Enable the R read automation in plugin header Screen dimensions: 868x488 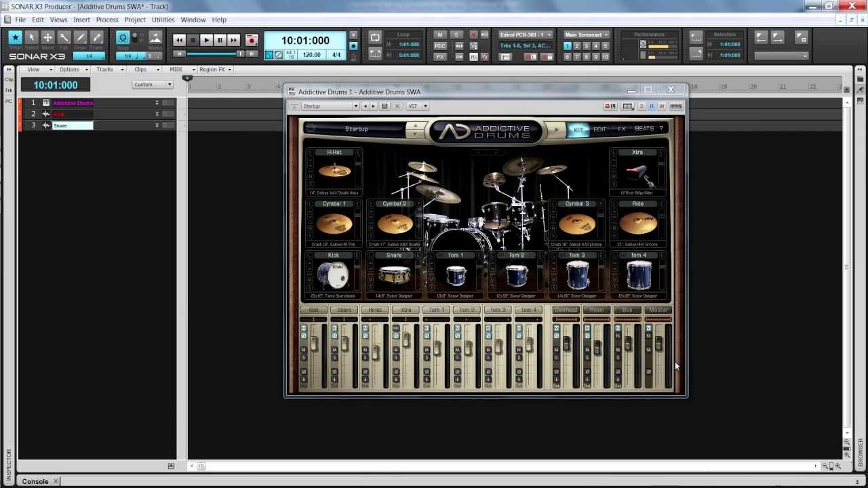coord(652,106)
